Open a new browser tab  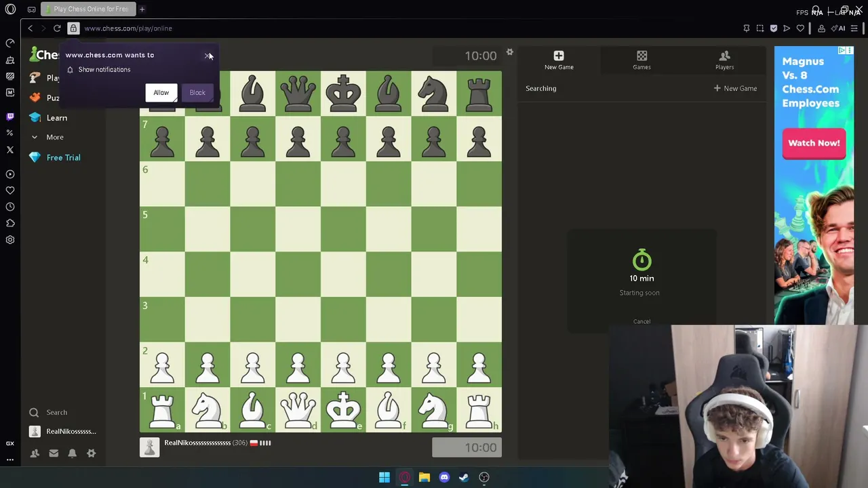(x=142, y=9)
